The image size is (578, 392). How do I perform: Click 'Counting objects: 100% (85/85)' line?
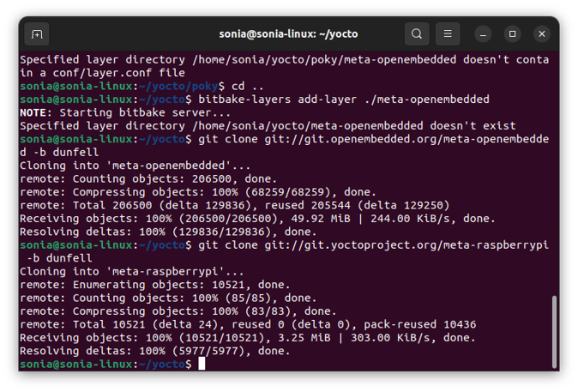pos(168,299)
